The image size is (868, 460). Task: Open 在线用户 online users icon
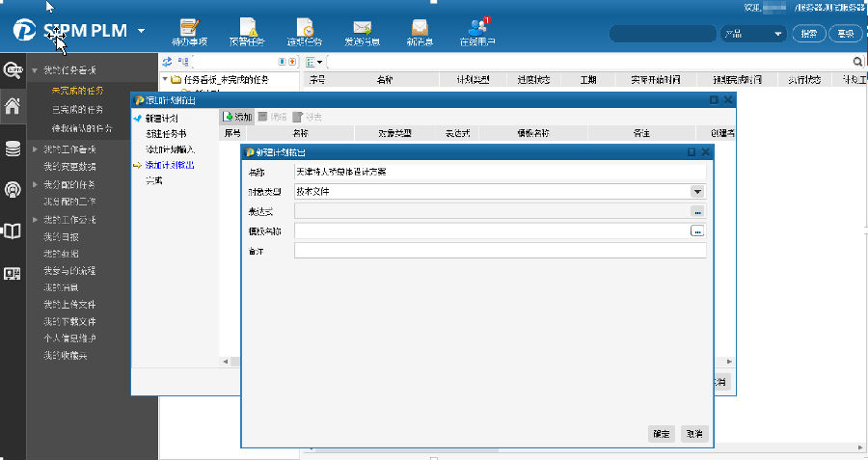[476, 31]
